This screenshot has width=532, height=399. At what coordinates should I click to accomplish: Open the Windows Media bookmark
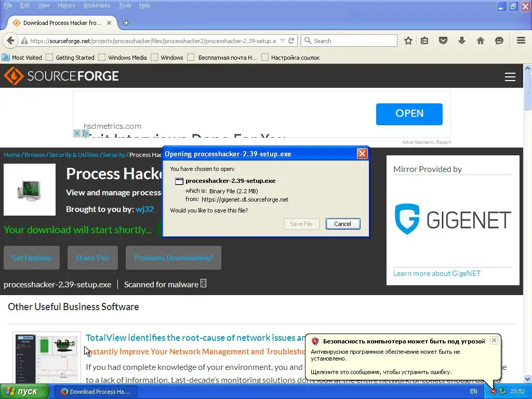[x=123, y=58]
